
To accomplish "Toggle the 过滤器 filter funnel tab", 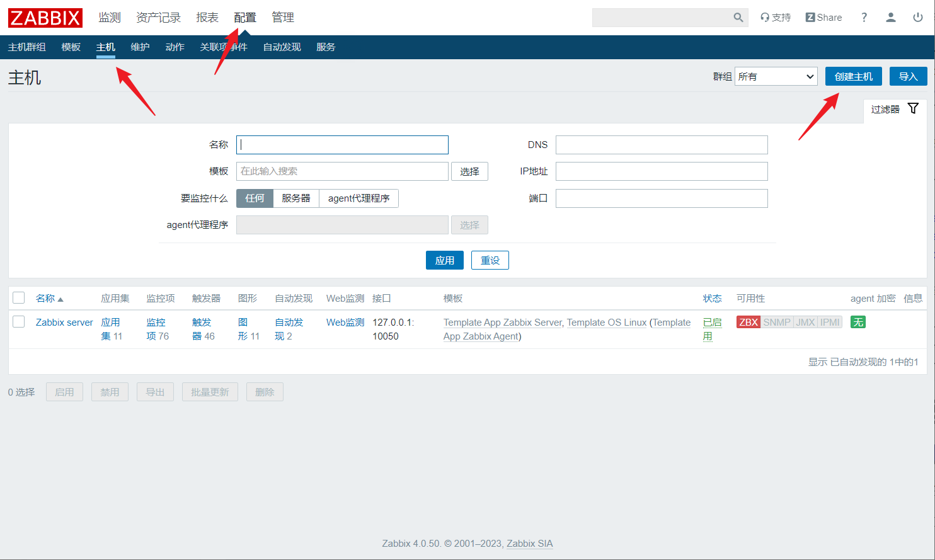I will [895, 109].
